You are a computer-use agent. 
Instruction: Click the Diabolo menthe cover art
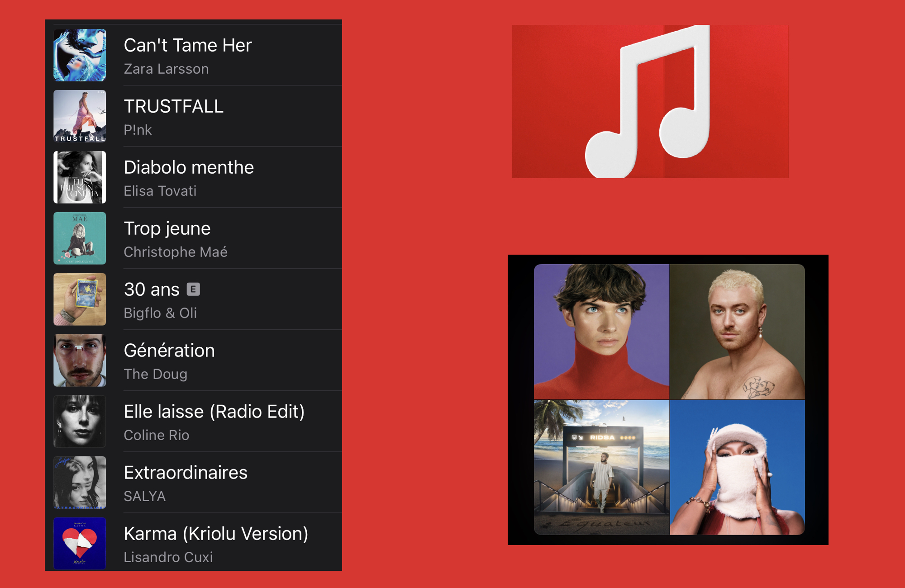(80, 177)
